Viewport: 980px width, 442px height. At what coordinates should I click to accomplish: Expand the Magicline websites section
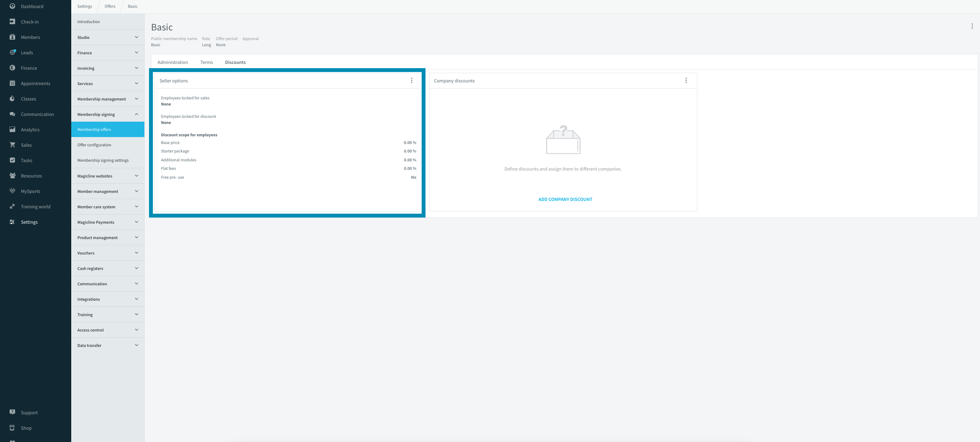click(x=108, y=176)
